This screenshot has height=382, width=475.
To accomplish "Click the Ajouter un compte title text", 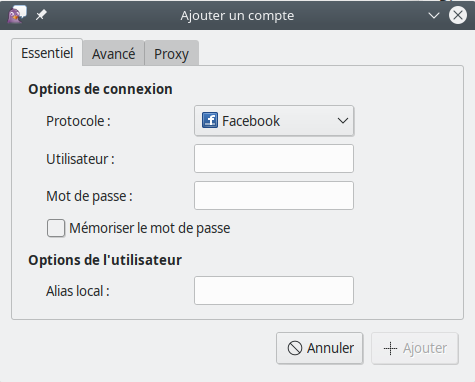I will 237,16.
